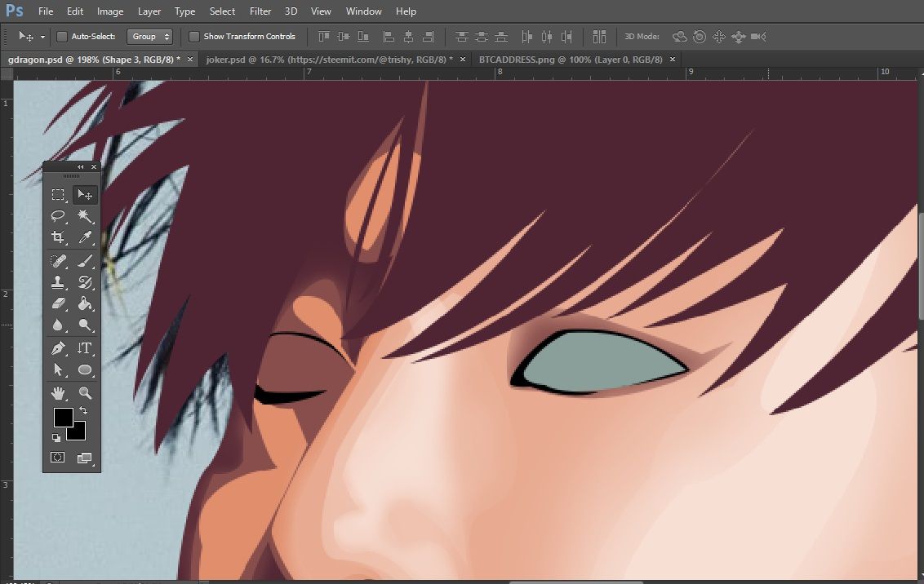Open the background color picker
Screen dimensions: 924x584
pos(79,434)
